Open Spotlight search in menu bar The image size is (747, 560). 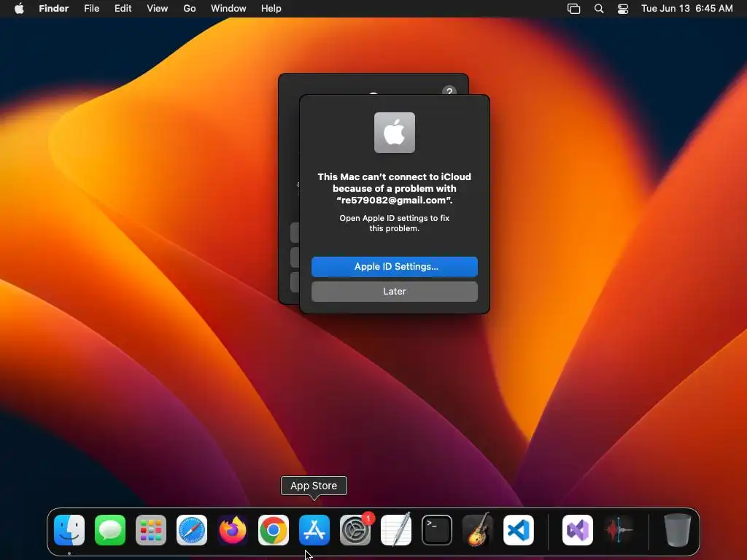point(599,9)
